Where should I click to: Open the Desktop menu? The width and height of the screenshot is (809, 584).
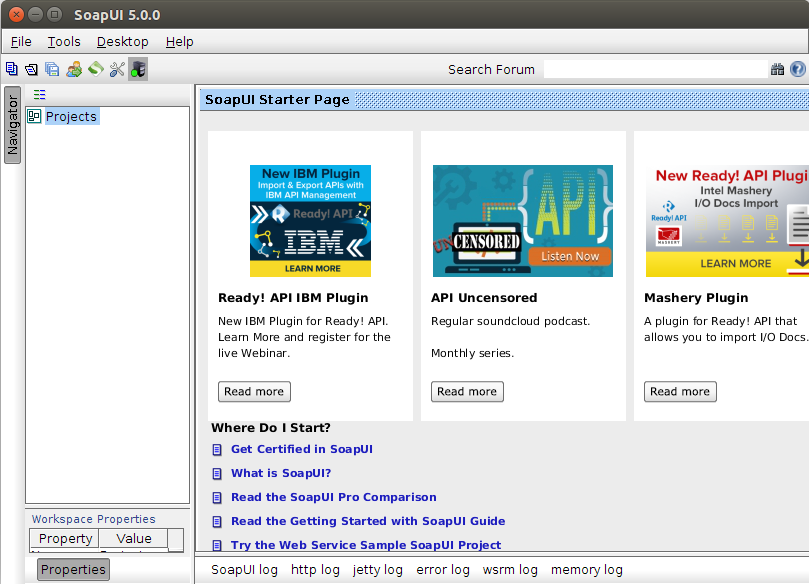[x=123, y=42]
